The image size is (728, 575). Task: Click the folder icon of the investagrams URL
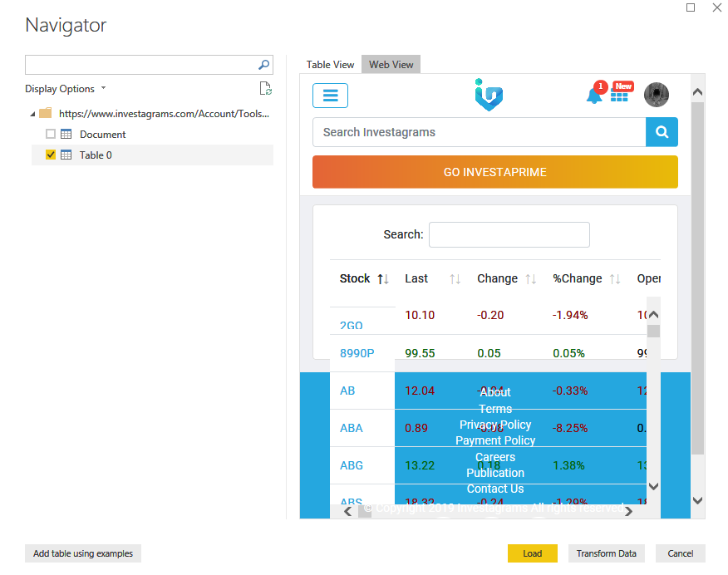[x=46, y=113]
